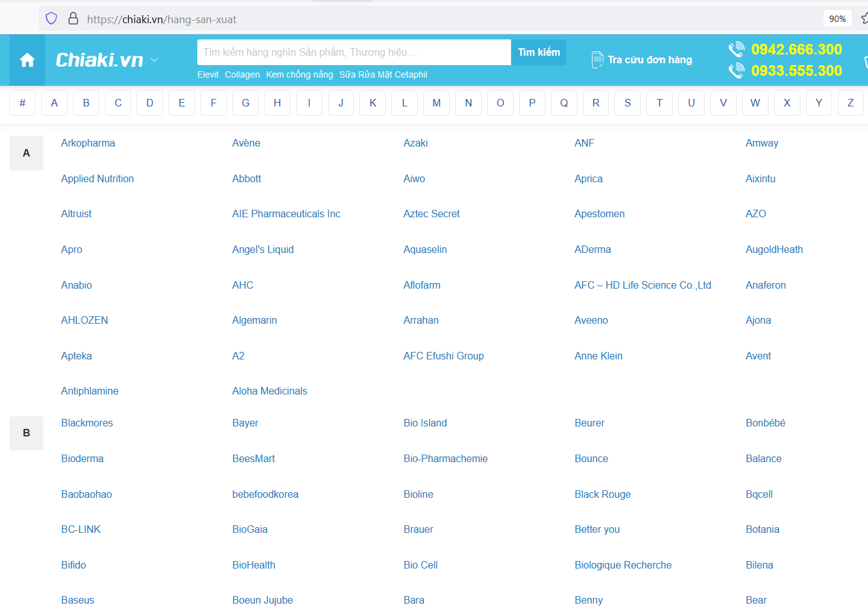868x613 pixels.
Task: Click the phone icon beside 0933.555.300
Action: (x=736, y=71)
